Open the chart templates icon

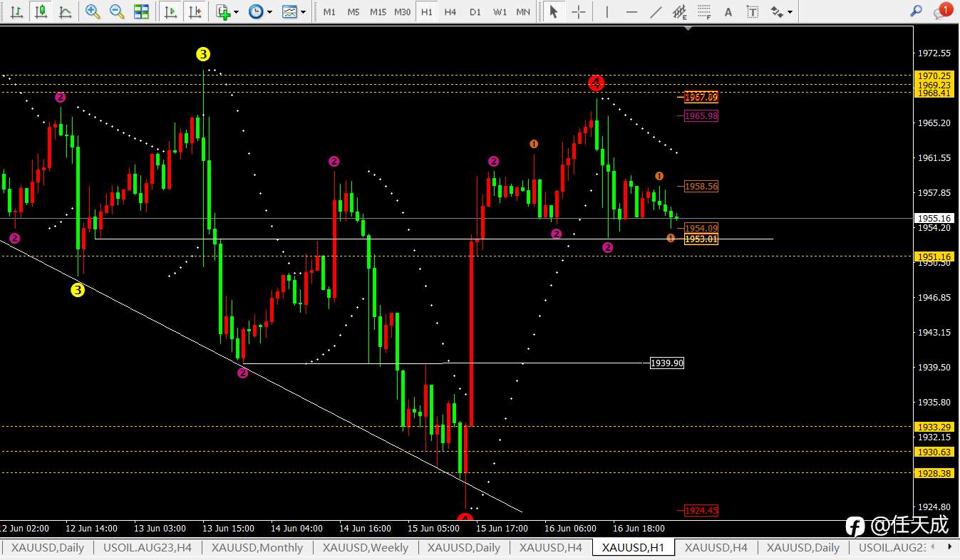(x=289, y=11)
